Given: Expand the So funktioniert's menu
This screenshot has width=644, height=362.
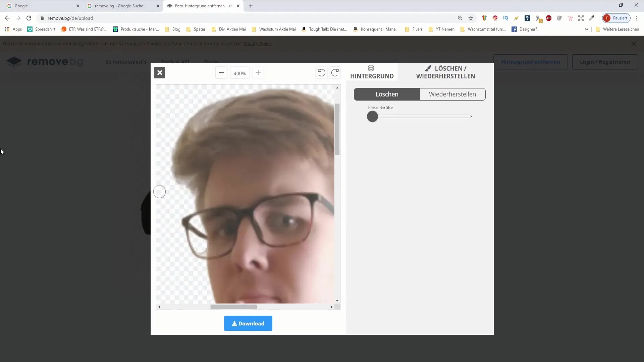Looking at the screenshot, I should tap(126, 61).
